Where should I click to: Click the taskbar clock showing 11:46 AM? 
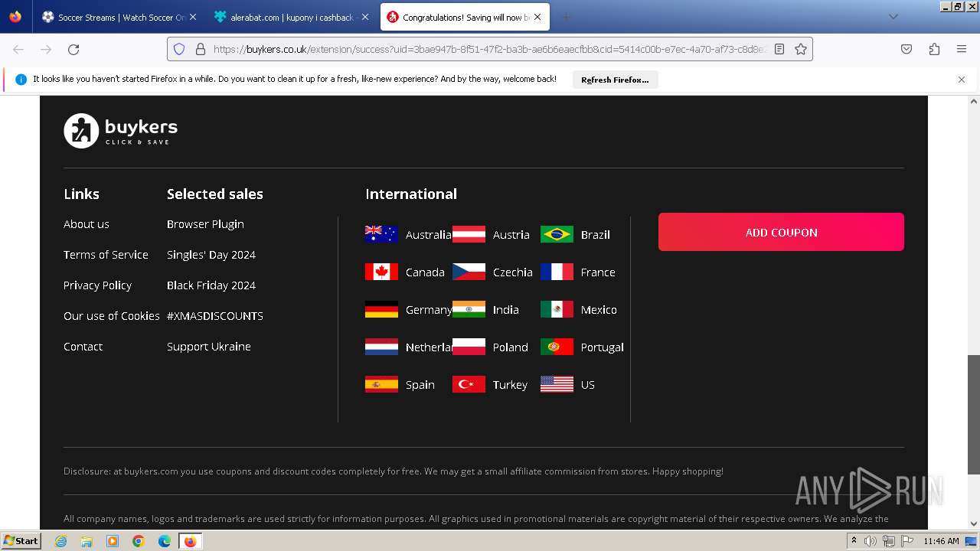(941, 541)
